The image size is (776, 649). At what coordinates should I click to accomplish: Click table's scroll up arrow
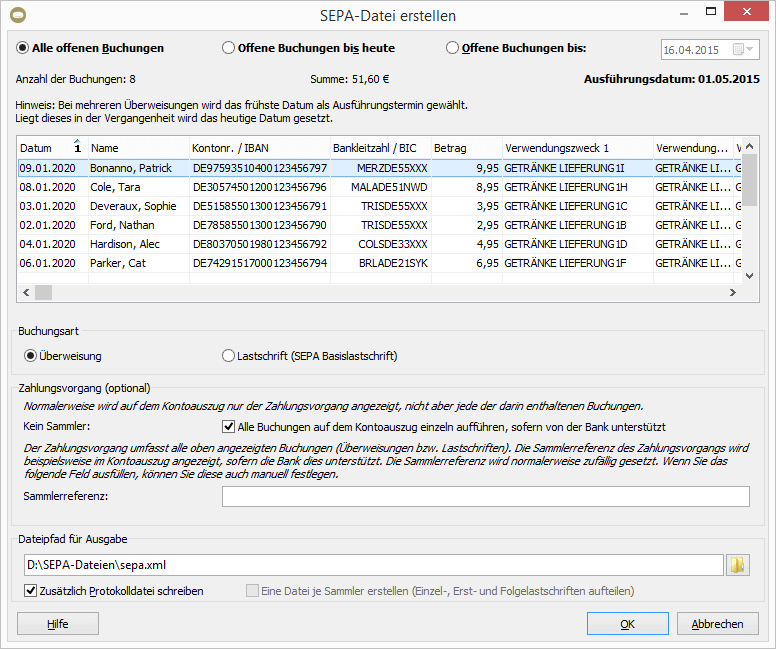click(x=749, y=146)
